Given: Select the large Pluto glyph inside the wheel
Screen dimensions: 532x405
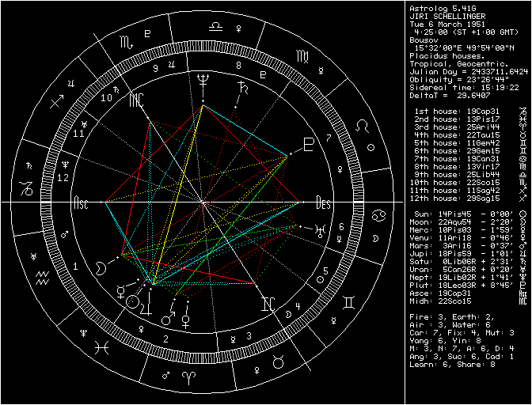Looking at the screenshot, I should point(308,145).
